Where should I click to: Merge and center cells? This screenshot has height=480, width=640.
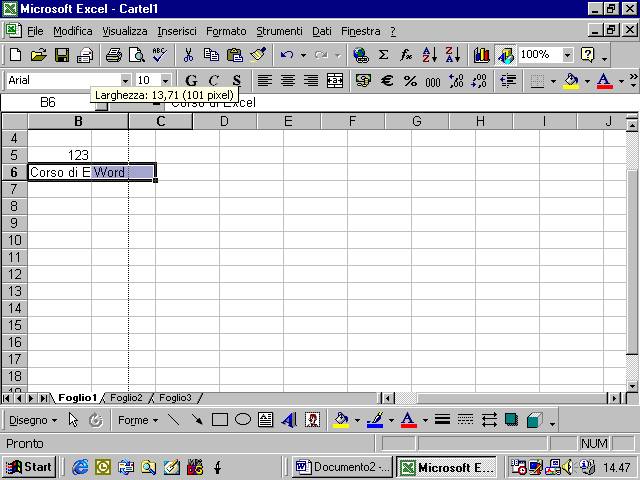pos(335,80)
